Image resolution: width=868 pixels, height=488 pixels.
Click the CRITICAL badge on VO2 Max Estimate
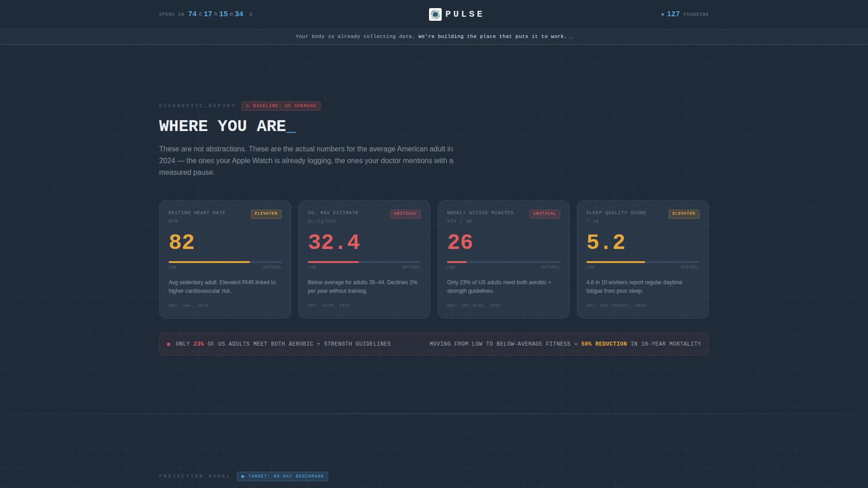pos(406,214)
